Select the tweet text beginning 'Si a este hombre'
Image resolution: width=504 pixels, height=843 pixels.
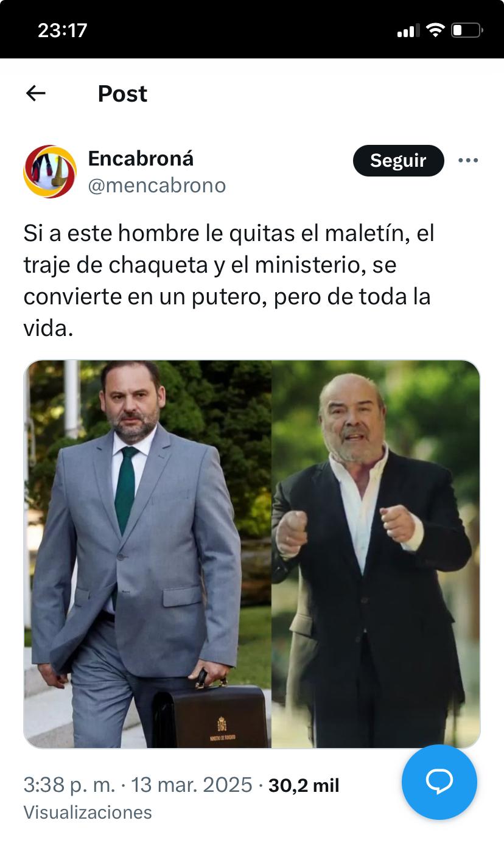point(229,281)
